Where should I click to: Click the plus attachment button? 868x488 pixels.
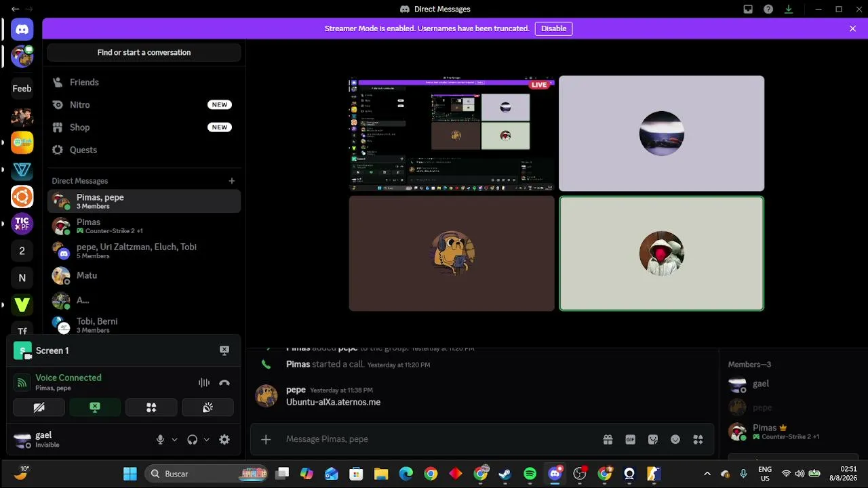click(266, 439)
